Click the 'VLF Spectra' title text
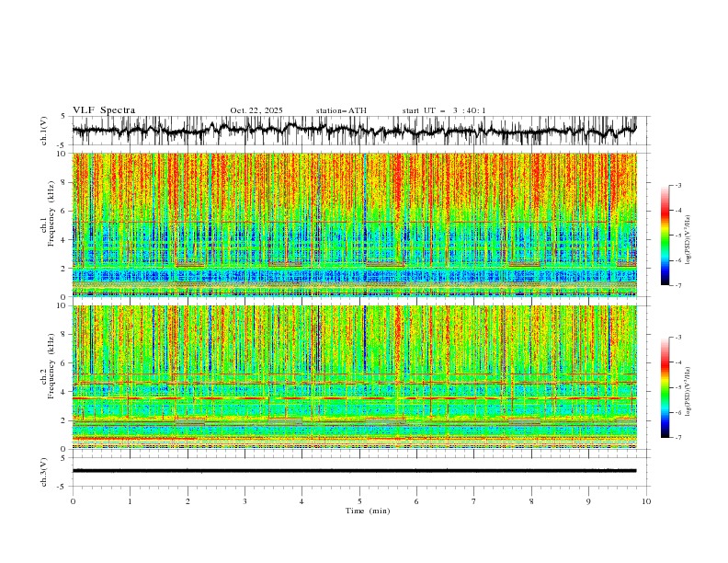The height and width of the screenshot is (563, 728). click(104, 110)
